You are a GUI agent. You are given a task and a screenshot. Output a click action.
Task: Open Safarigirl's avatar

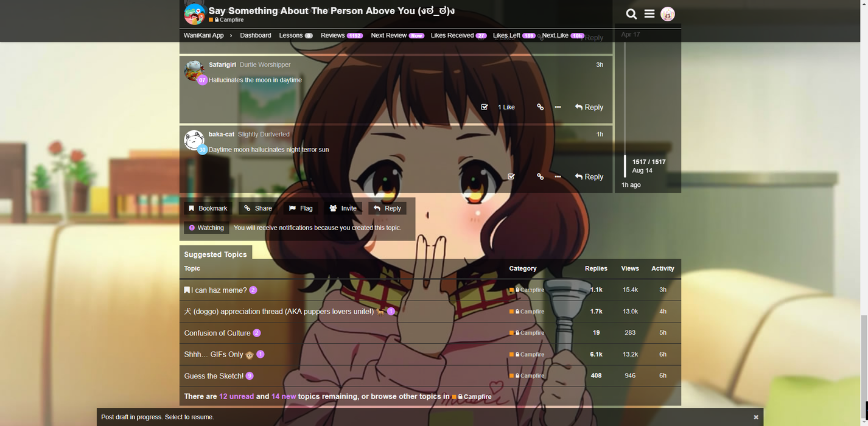tap(194, 70)
